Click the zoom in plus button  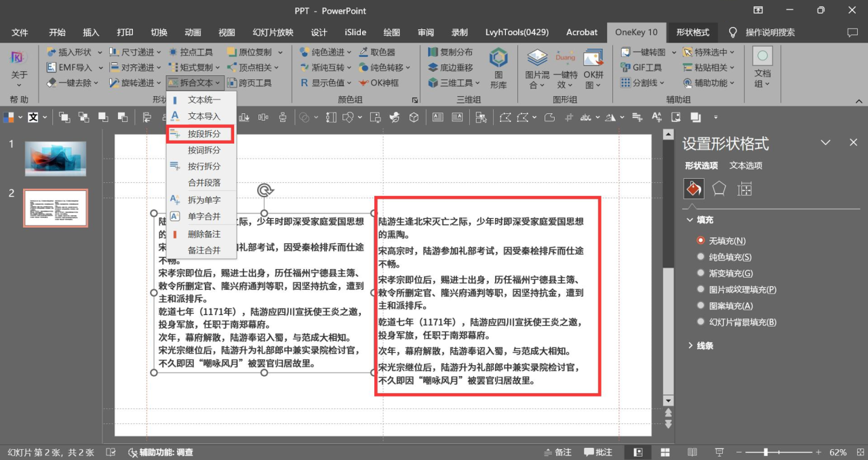click(818, 452)
